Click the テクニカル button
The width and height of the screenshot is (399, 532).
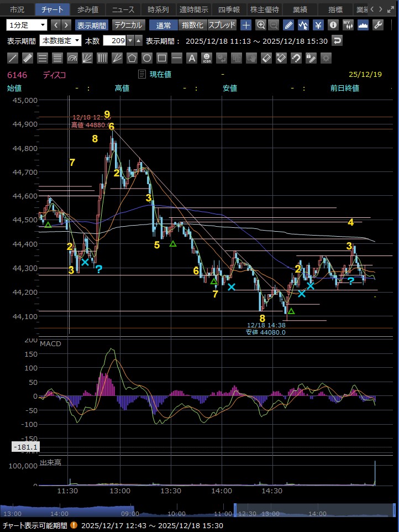point(129,25)
